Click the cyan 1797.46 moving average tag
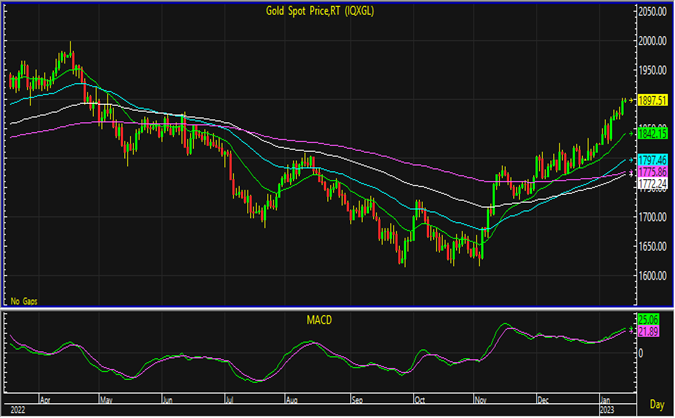The height and width of the screenshot is (418, 675). 651,159
